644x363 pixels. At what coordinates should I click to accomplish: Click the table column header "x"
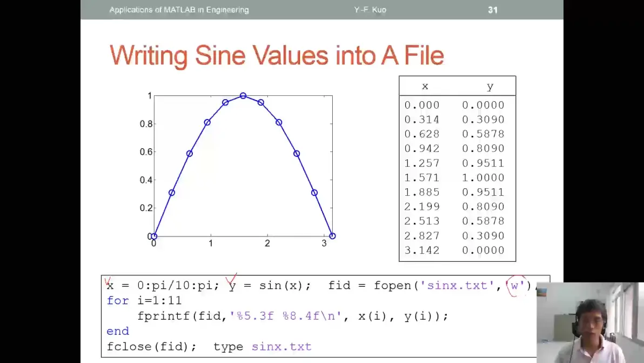point(425,87)
